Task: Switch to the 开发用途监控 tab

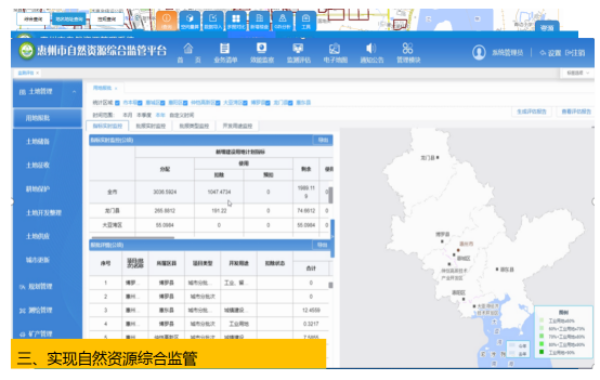Action: click(237, 126)
